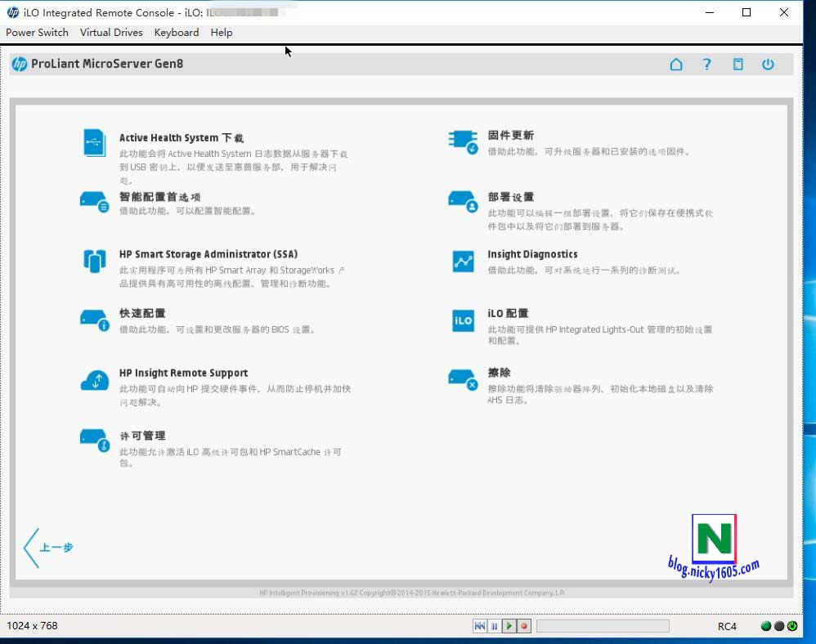
Task: Launch HP Smart Storage Administrator (SSA)
Action: click(208, 254)
